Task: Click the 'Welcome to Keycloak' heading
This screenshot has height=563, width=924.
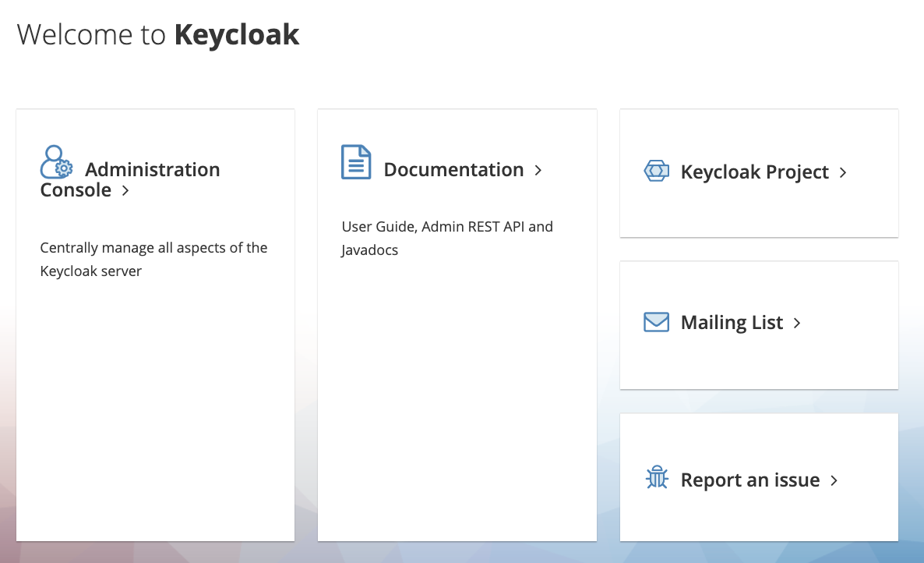Action: (158, 35)
